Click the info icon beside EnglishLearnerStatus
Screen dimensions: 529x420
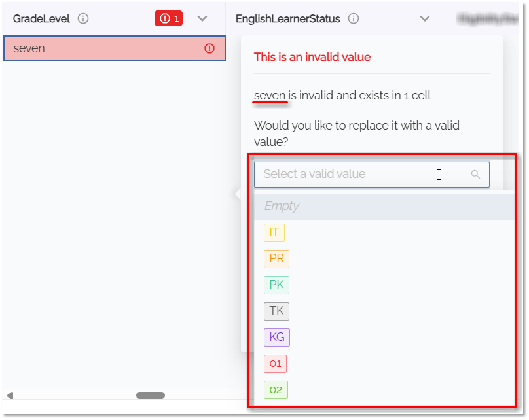[x=353, y=18]
